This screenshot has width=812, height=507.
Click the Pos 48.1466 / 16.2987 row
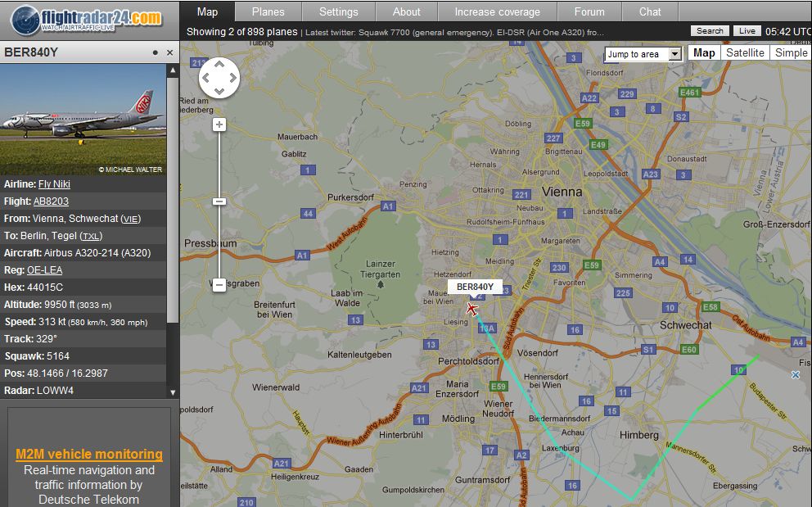83,373
